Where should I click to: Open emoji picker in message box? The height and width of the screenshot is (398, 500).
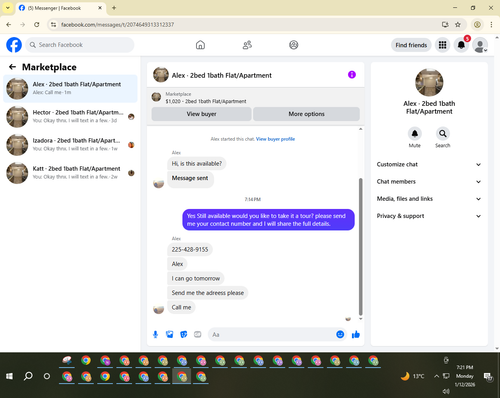pyautogui.click(x=340, y=334)
